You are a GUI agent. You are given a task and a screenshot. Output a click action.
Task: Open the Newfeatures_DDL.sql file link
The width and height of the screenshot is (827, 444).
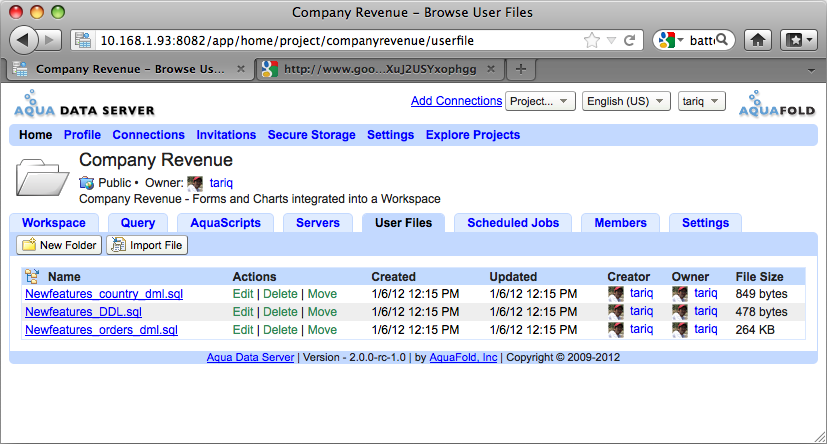[x=83, y=312]
